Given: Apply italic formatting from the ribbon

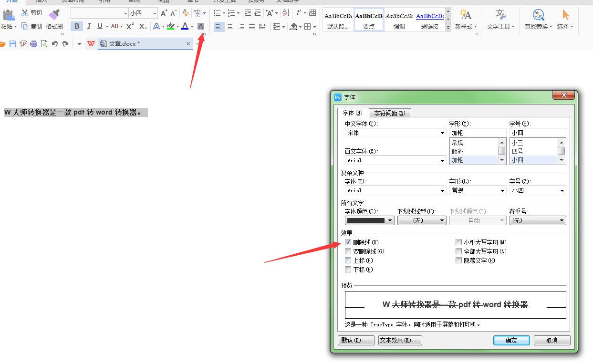Looking at the screenshot, I should click(x=89, y=26).
